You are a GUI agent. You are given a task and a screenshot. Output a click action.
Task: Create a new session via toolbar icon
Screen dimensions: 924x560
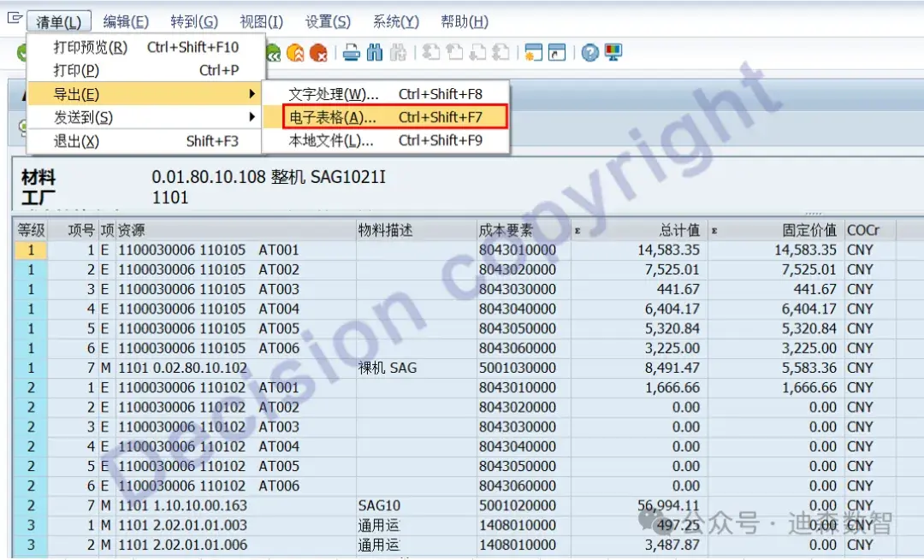point(531,53)
